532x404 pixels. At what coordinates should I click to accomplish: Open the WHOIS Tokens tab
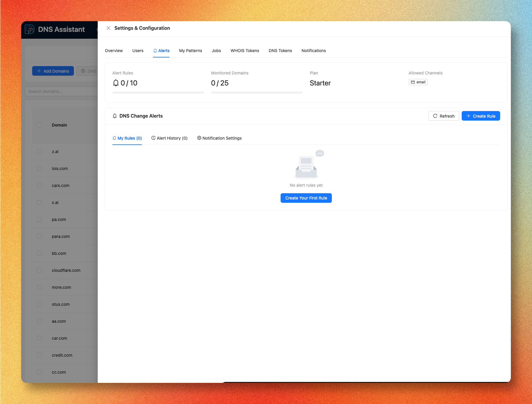pos(245,51)
